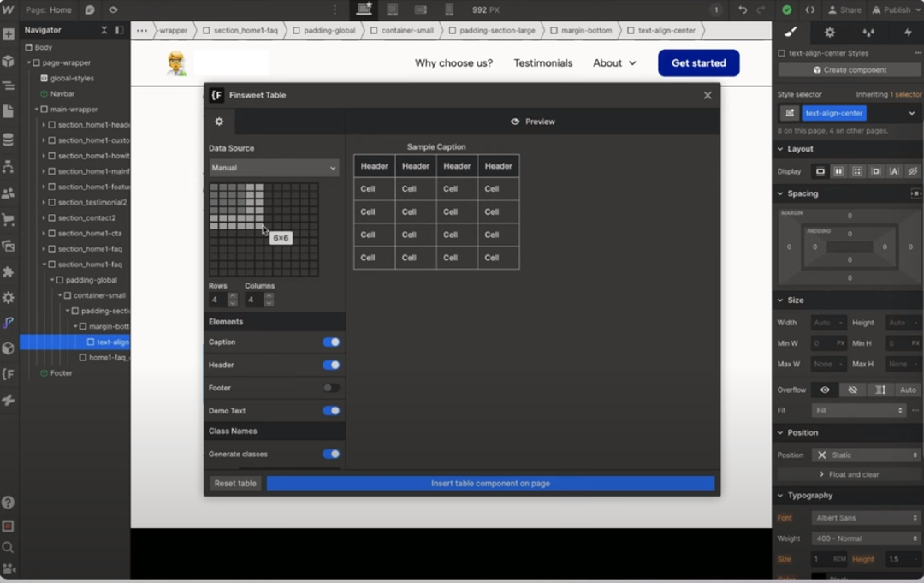The width and height of the screenshot is (924, 583).
Task: Open the Logic flow icon in sidebar
Action: pyautogui.click(x=9, y=167)
